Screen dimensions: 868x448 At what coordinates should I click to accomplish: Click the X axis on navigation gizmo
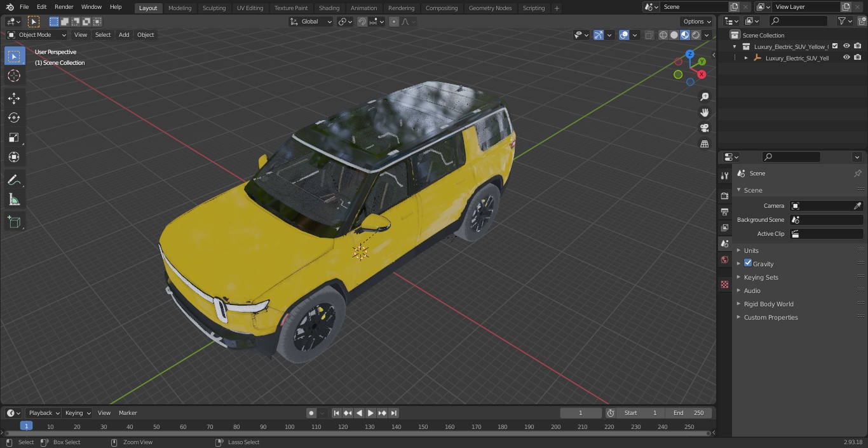coord(702,74)
